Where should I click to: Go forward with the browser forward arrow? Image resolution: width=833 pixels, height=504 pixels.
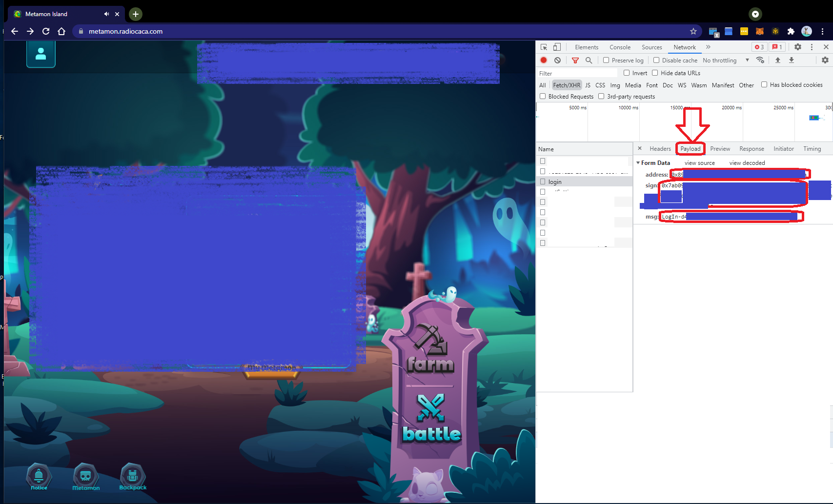[30, 31]
